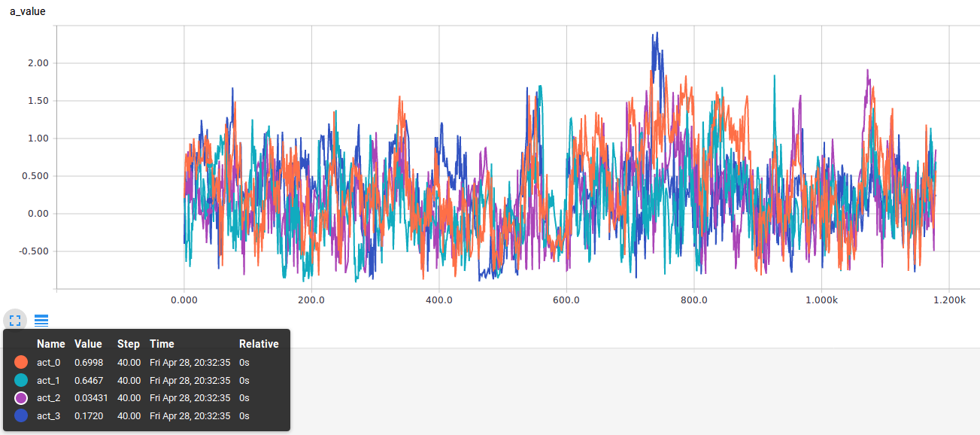This screenshot has width=980, height=435.
Task: Select the Step column header
Action: (128, 344)
